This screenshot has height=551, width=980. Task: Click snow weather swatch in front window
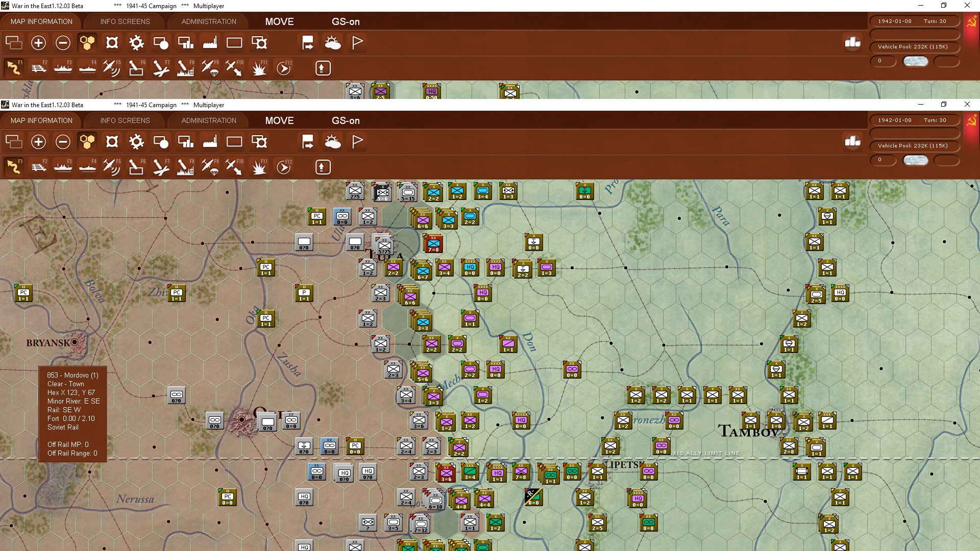(x=915, y=160)
